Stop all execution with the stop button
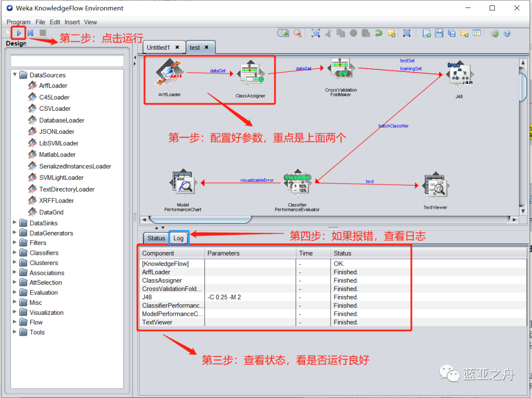 (x=43, y=33)
